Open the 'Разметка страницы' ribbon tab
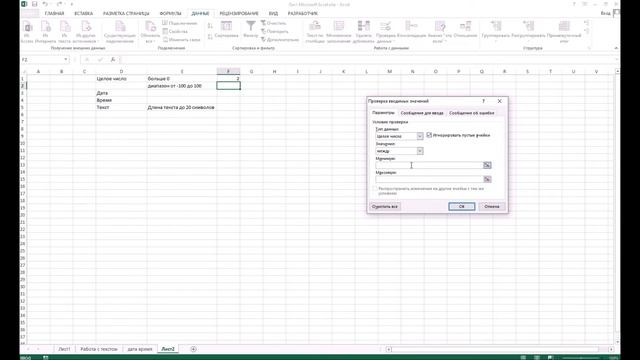 tap(126, 13)
